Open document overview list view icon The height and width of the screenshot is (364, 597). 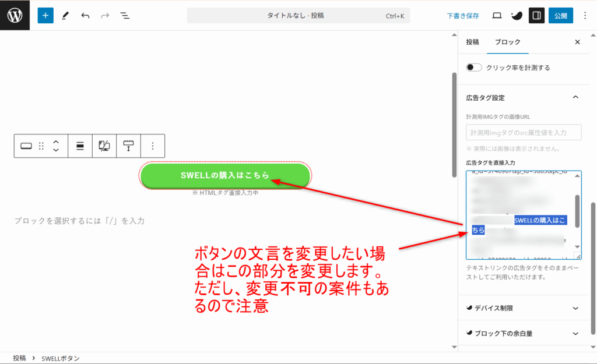click(x=125, y=16)
